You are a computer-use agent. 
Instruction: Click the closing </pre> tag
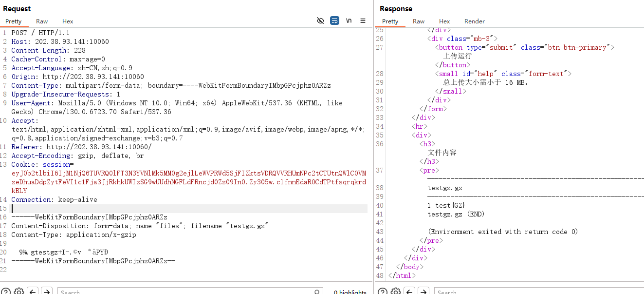pyautogui.click(x=431, y=240)
